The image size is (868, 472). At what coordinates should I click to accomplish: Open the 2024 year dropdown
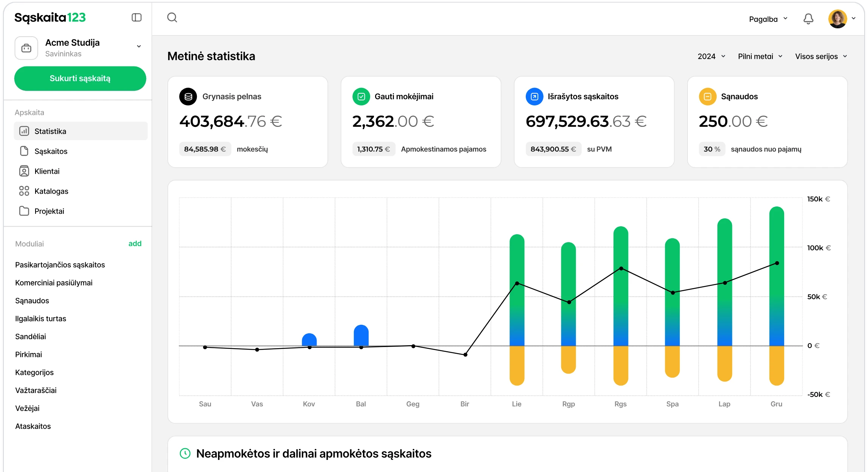[x=712, y=56]
